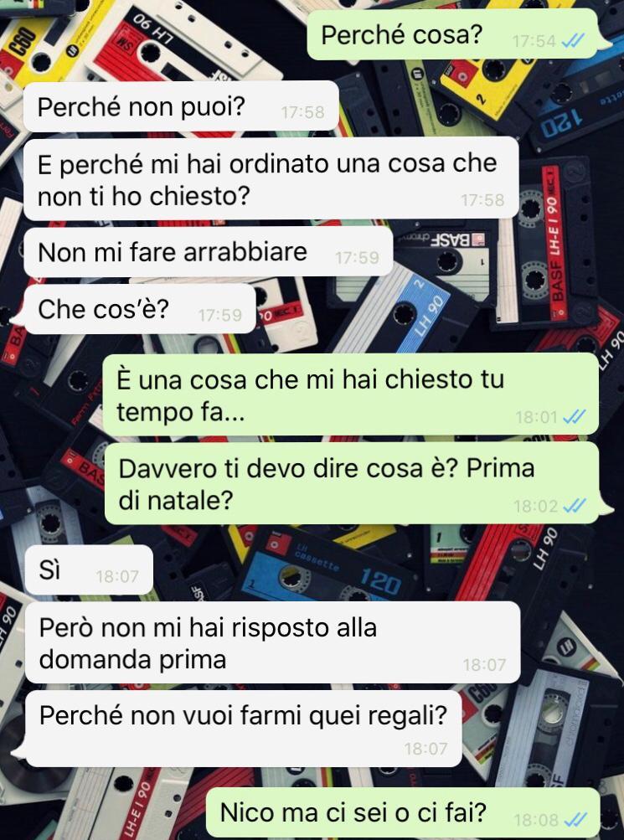
Task: Tap the 'Nico ma ci sei o ci fai?' message
Action: [x=403, y=812]
